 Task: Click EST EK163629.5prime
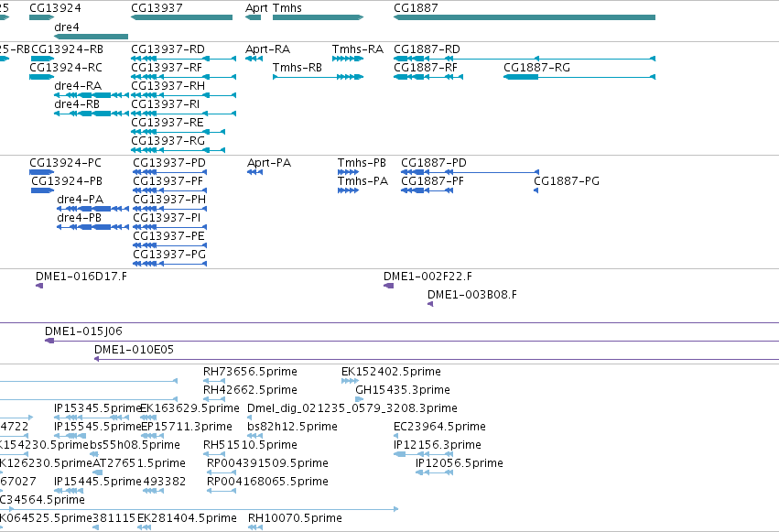[x=190, y=408]
